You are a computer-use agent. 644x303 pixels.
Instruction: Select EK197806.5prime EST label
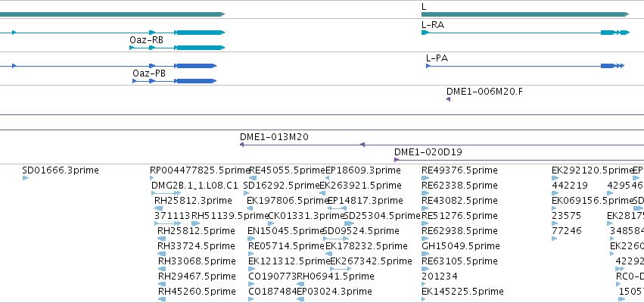click(288, 201)
